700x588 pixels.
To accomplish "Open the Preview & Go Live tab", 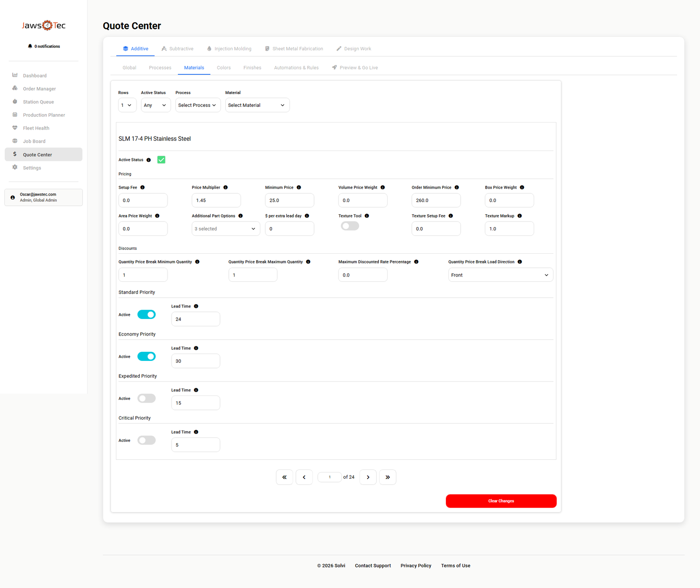I will (355, 67).
